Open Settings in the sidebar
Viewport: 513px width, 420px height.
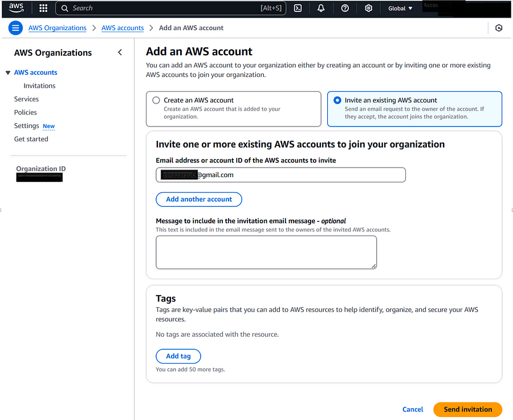click(26, 126)
